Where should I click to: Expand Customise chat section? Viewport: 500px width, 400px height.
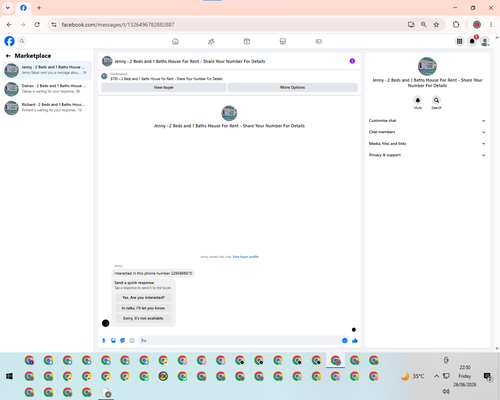click(x=427, y=121)
